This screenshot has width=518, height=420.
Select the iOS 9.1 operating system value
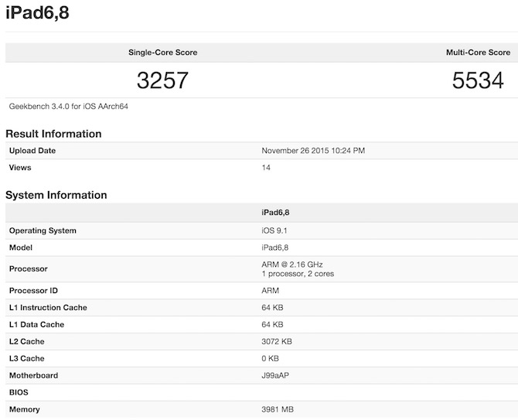(274, 230)
